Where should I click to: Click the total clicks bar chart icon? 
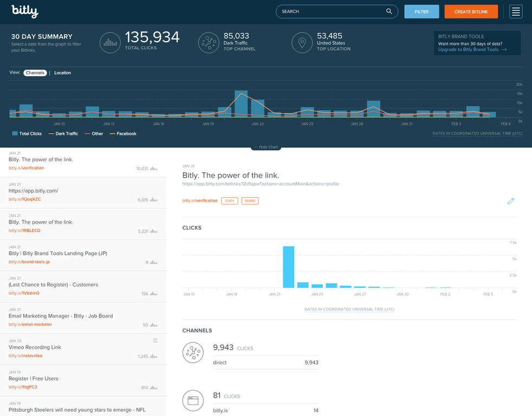point(110,43)
